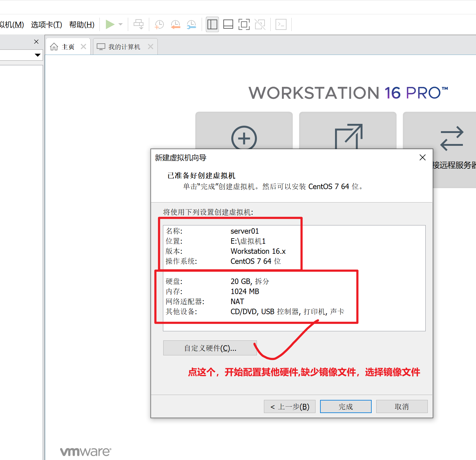Open the 虚拟机(M) menu

[x=12, y=24]
